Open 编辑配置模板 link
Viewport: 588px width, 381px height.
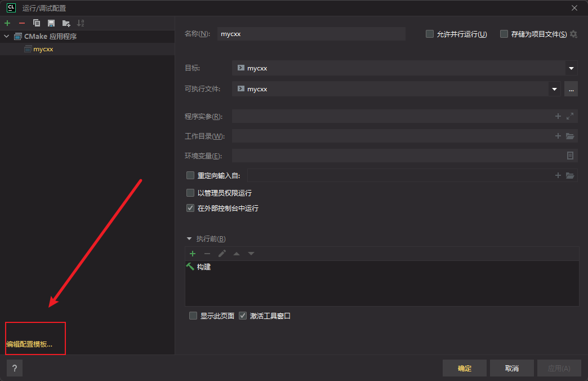point(30,344)
